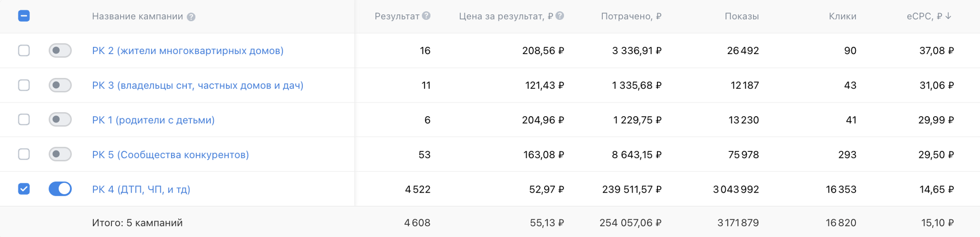Disable the РК 4 campaign switch
Screen dimensions: 980x237
point(60,189)
